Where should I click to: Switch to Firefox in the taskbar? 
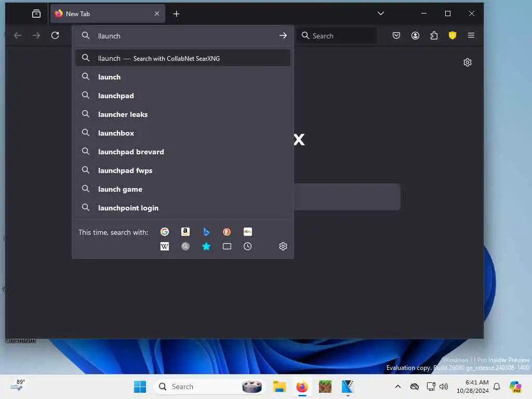point(302,387)
